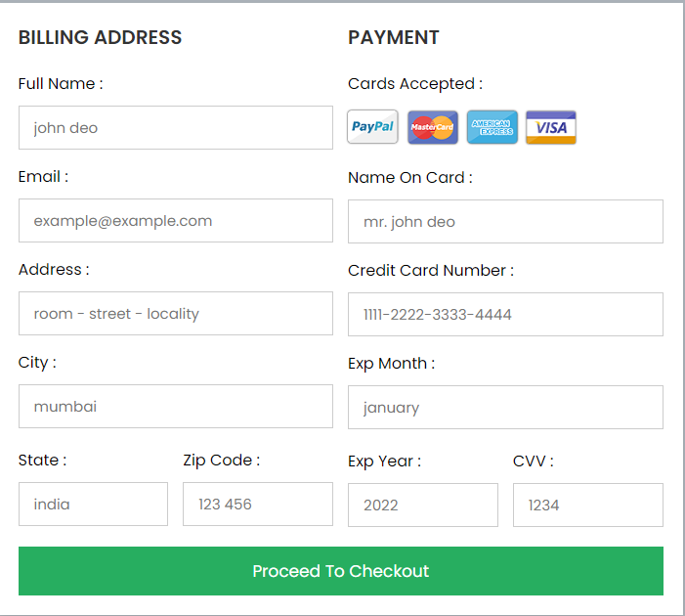Image resolution: width=685 pixels, height=616 pixels.
Task: Click the 'City :' label
Action: pyautogui.click(x=37, y=363)
